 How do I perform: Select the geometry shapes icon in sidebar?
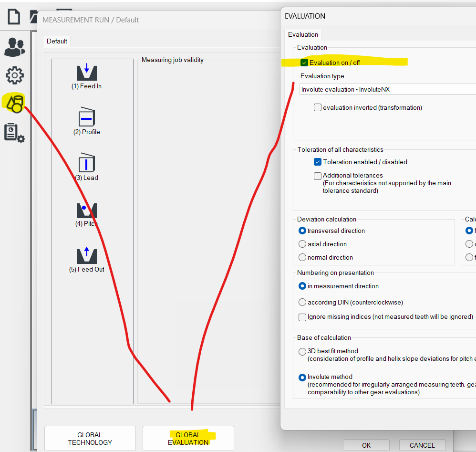14,103
